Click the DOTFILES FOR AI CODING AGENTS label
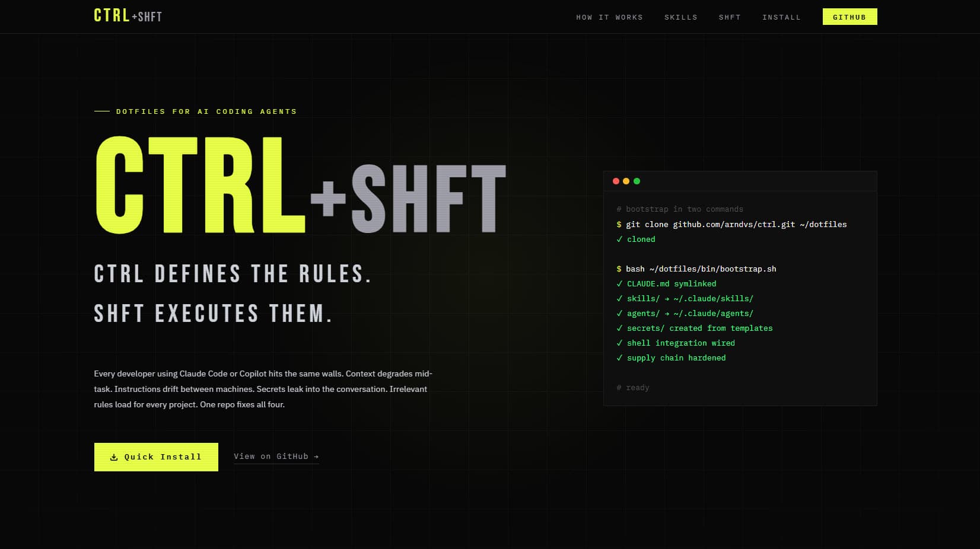 206,111
